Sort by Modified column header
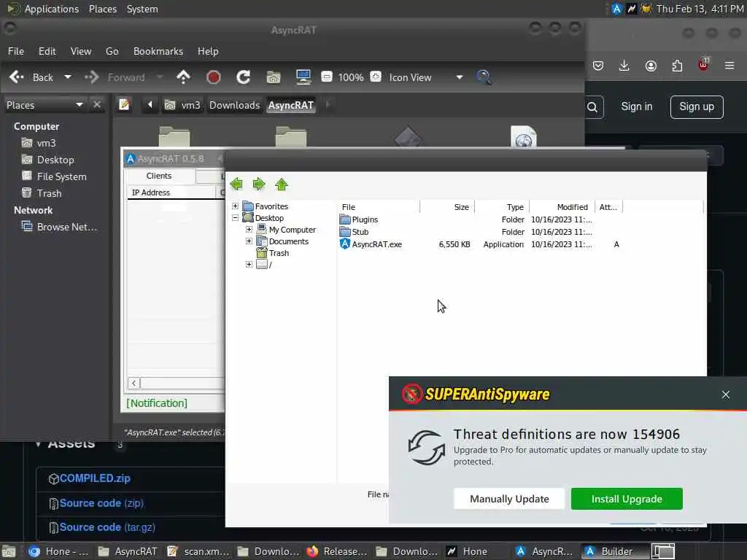 [562, 207]
